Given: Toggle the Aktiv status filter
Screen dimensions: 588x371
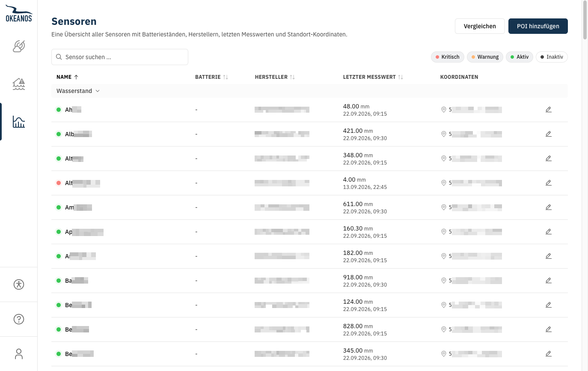Looking at the screenshot, I should coord(520,57).
